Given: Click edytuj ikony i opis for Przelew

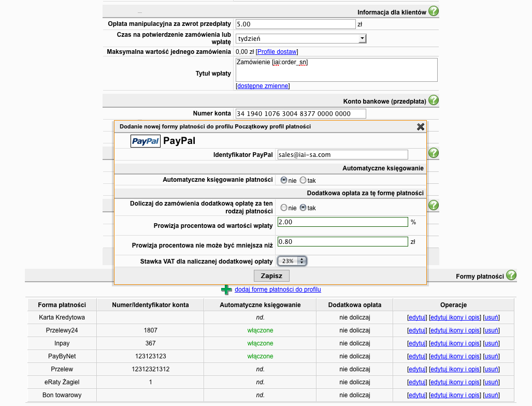Looking at the screenshot, I should point(455,369).
